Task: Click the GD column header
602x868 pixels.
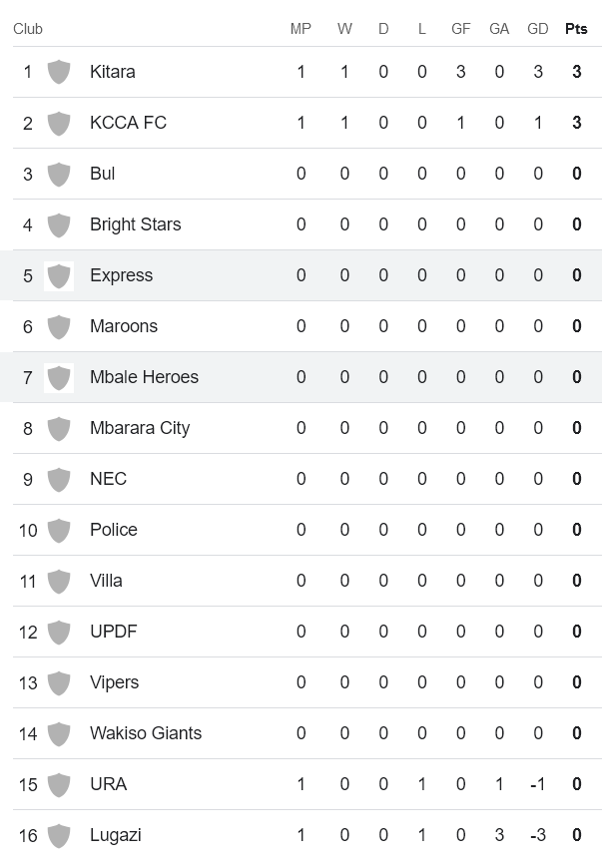Action: pyautogui.click(x=537, y=29)
